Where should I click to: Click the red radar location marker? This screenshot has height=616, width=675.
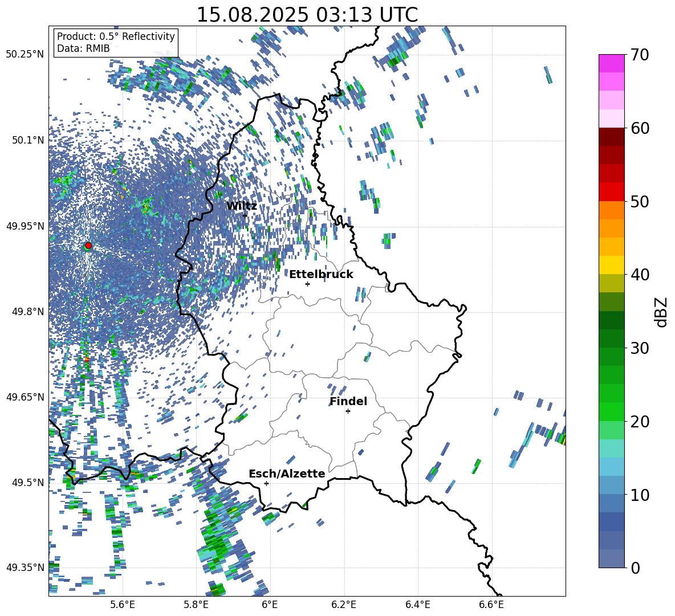click(88, 246)
